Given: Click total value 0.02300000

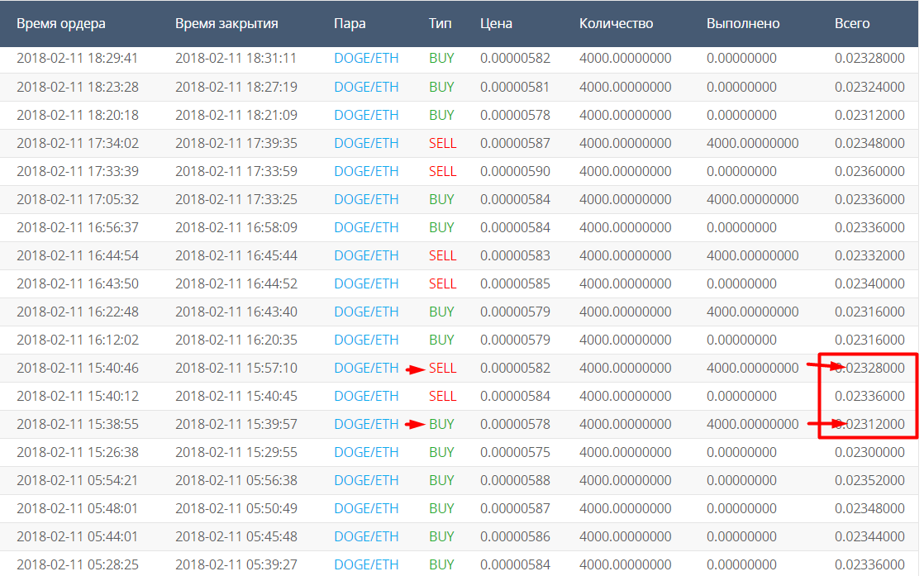Looking at the screenshot, I should pos(869,453).
